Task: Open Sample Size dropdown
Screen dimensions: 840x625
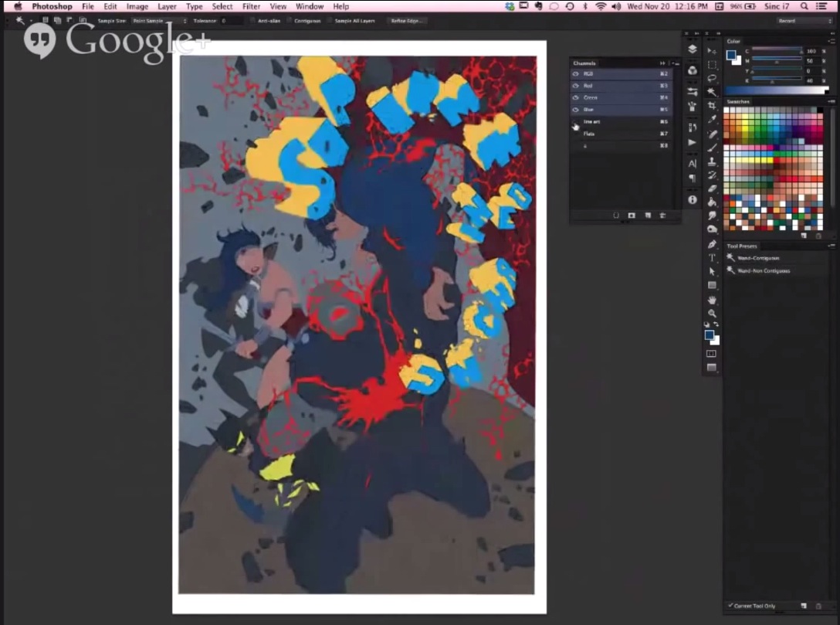Action: coord(159,21)
